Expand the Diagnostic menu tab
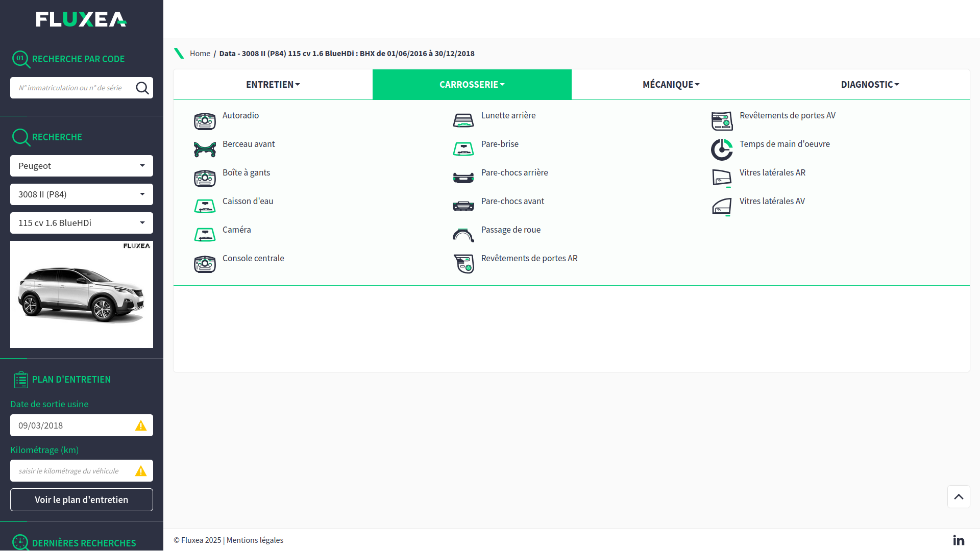The image size is (980, 551). pyautogui.click(x=870, y=85)
